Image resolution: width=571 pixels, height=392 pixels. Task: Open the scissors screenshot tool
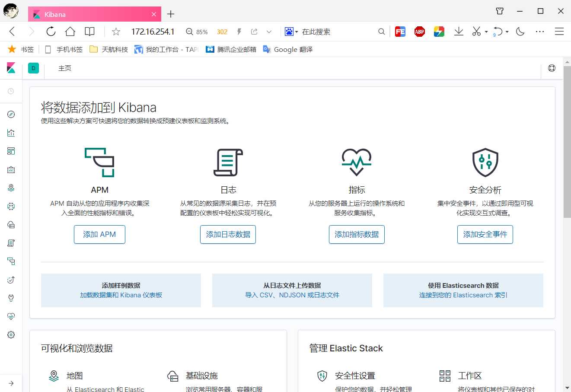point(476,32)
